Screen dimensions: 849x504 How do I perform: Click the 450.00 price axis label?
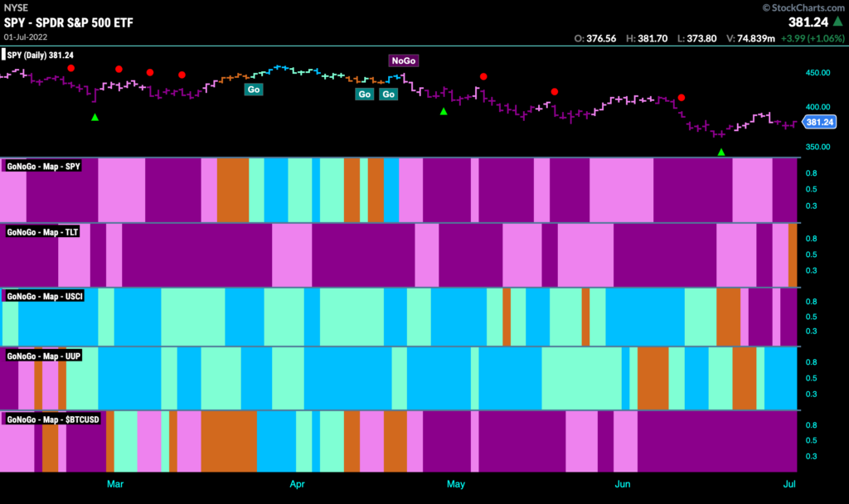pyautogui.click(x=817, y=73)
